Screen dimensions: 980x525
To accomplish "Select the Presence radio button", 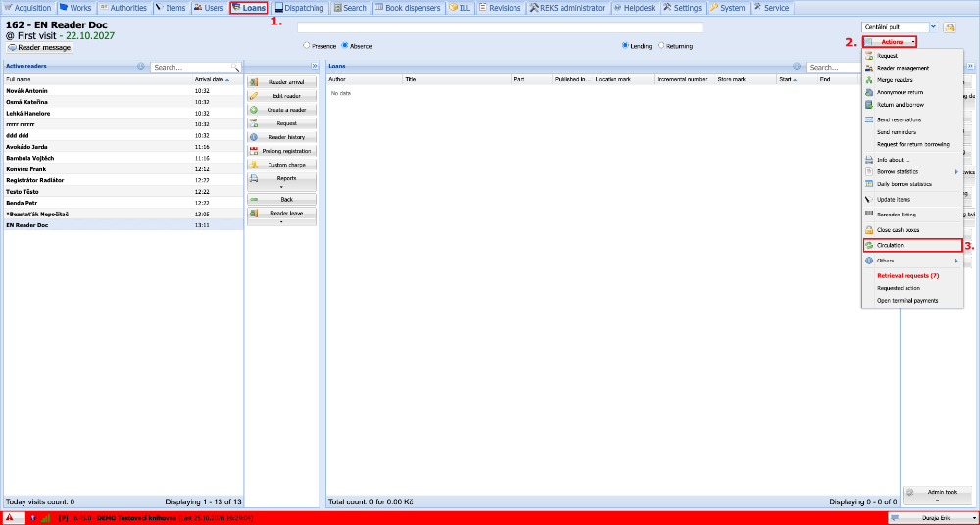I will click(306, 46).
